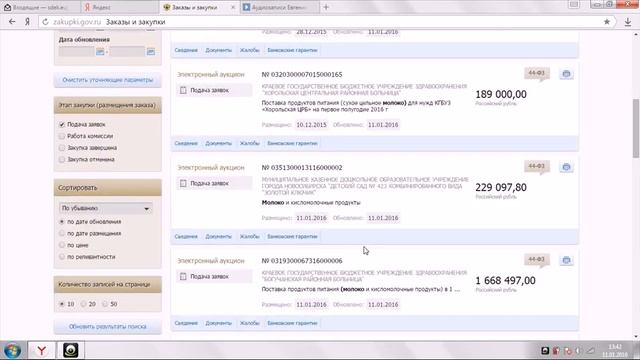Open screen recorder app in taskbar
Image resolution: width=640 pixels, height=360 pixels.
71,350
